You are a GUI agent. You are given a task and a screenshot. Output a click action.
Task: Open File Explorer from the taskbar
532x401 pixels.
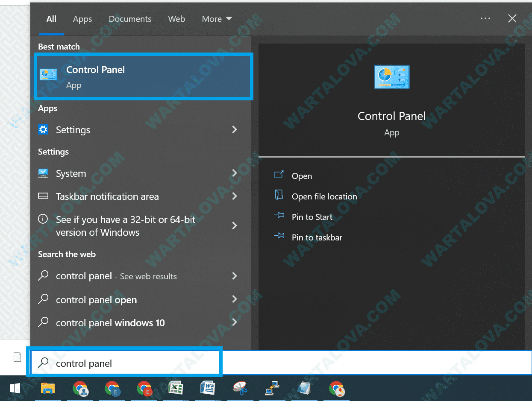click(48, 389)
